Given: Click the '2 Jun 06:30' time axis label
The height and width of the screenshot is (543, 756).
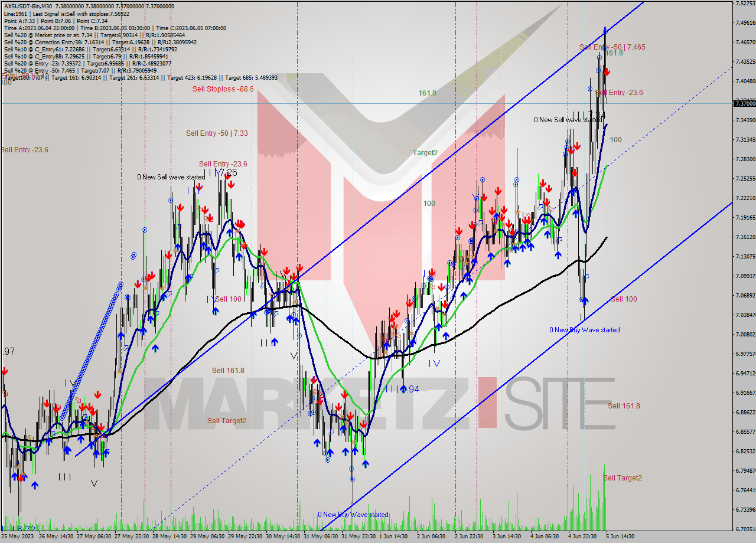Looking at the screenshot, I should pyautogui.click(x=431, y=537).
